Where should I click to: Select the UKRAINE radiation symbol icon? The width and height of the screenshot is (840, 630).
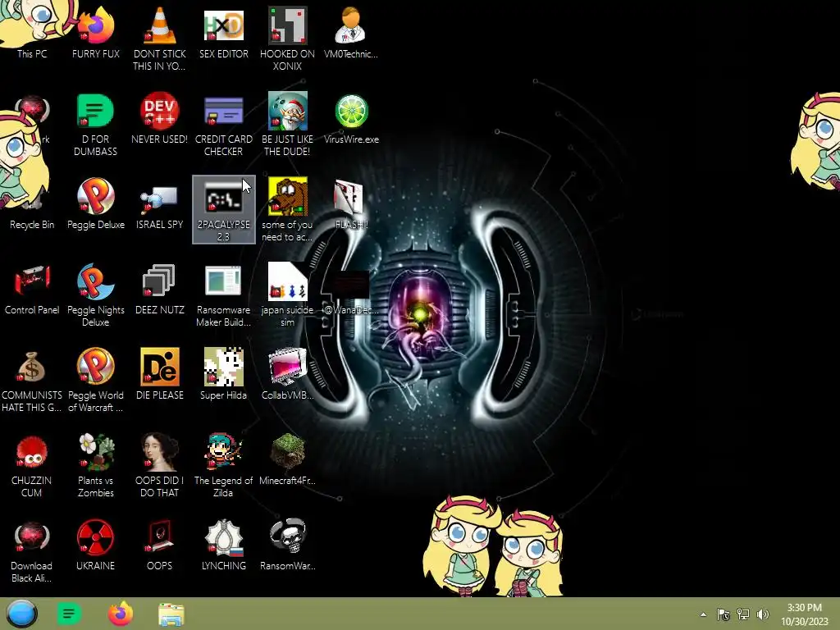(96, 545)
